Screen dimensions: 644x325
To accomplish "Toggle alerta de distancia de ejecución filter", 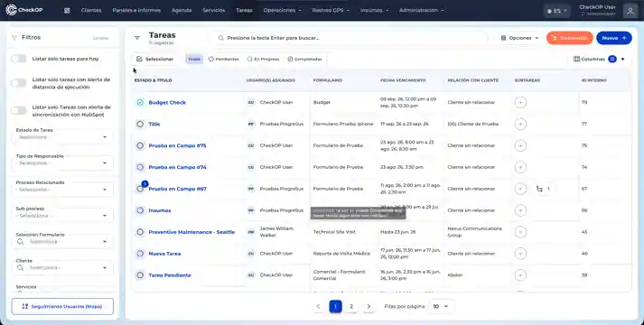I will pyautogui.click(x=19, y=83).
